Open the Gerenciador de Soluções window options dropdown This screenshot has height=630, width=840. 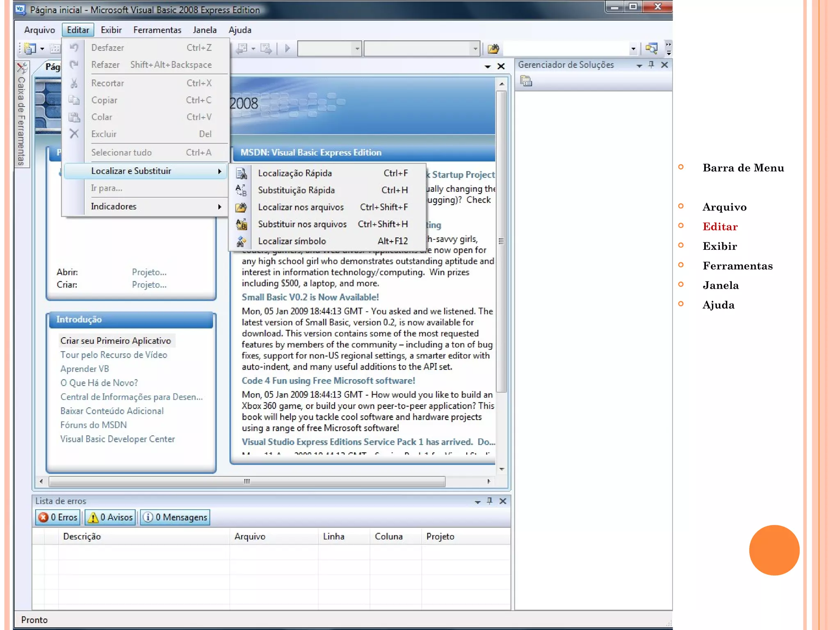coord(639,65)
